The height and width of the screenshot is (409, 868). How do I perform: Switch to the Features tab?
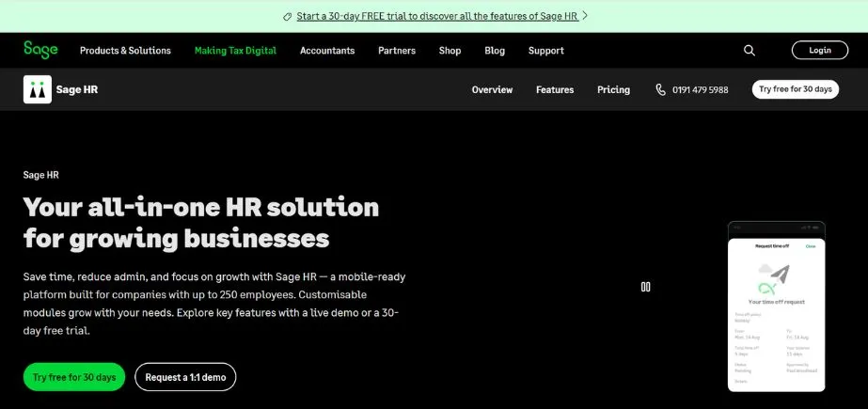pos(555,89)
